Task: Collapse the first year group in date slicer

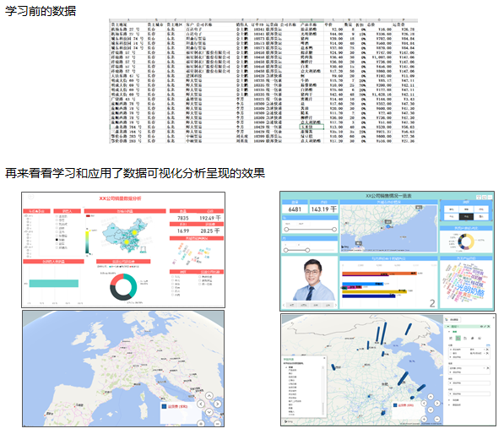Action: (24, 215)
